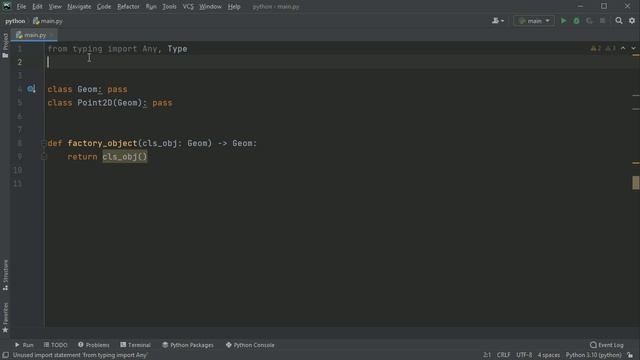This screenshot has width=640, height=360.
Task: Open the Python Console tool window
Action: point(250,345)
